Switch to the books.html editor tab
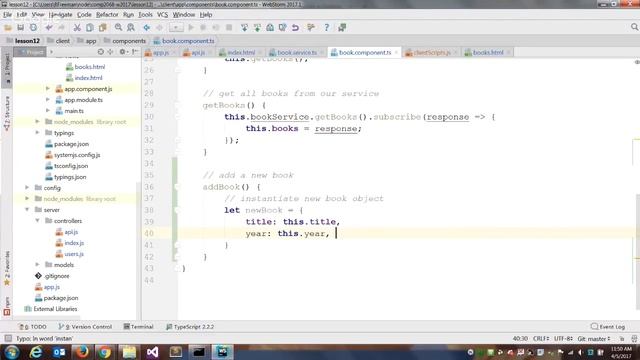 (488, 52)
